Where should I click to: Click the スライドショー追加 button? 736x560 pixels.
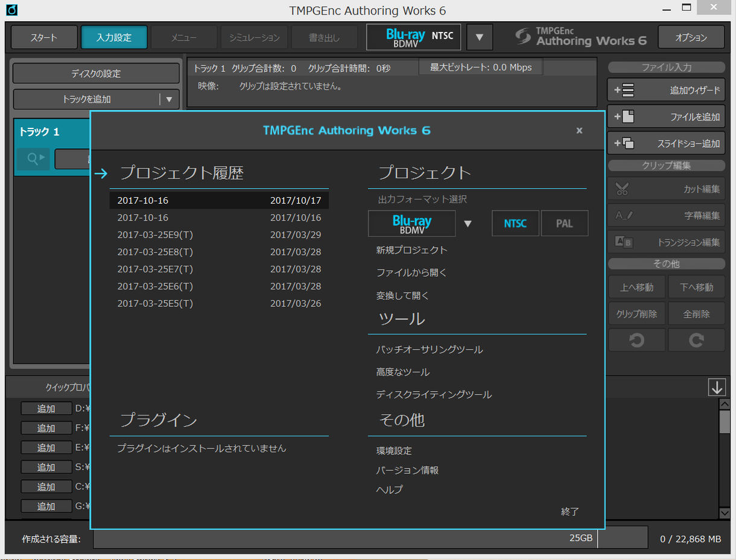coord(666,143)
